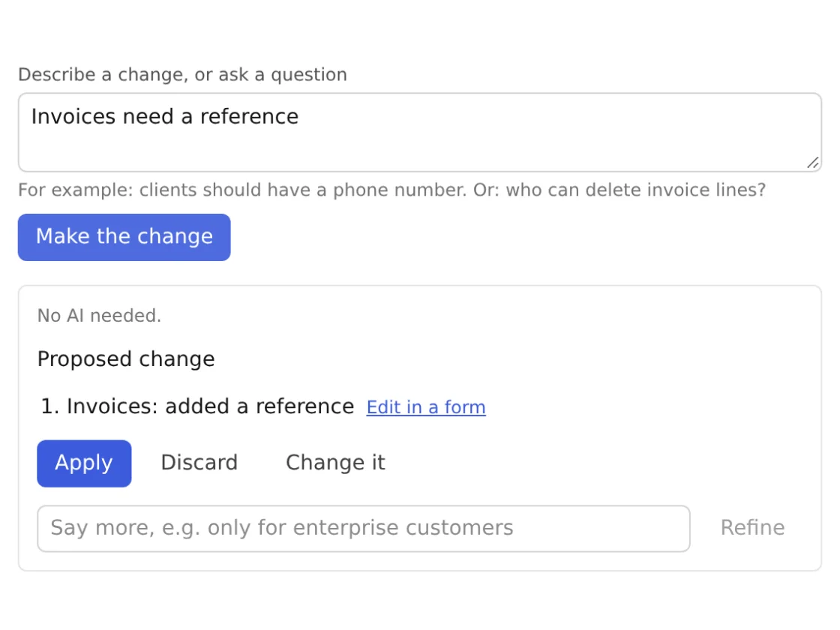The height and width of the screenshot is (630, 840).
Task: Click "Invoices: added a reference" list item
Action: tap(210, 406)
